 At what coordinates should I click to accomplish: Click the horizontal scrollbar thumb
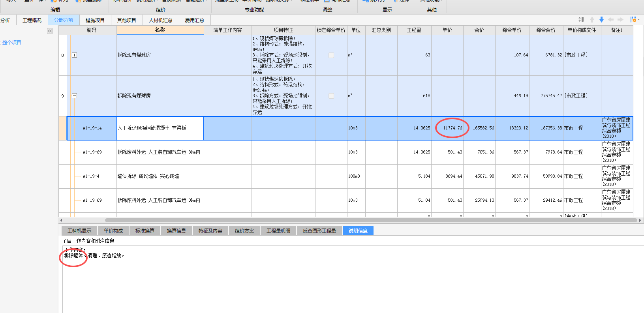[371, 220]
